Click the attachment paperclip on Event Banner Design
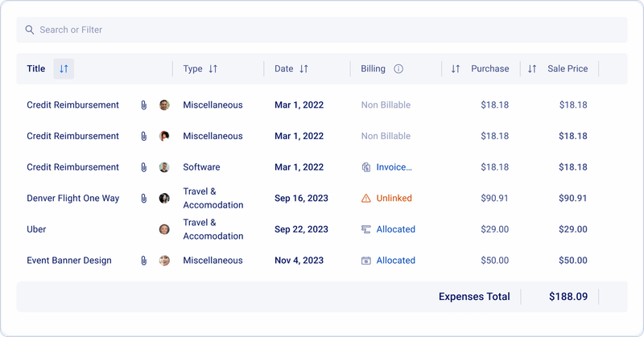This screenshot has width=644, height=337. tap(143, 261)
